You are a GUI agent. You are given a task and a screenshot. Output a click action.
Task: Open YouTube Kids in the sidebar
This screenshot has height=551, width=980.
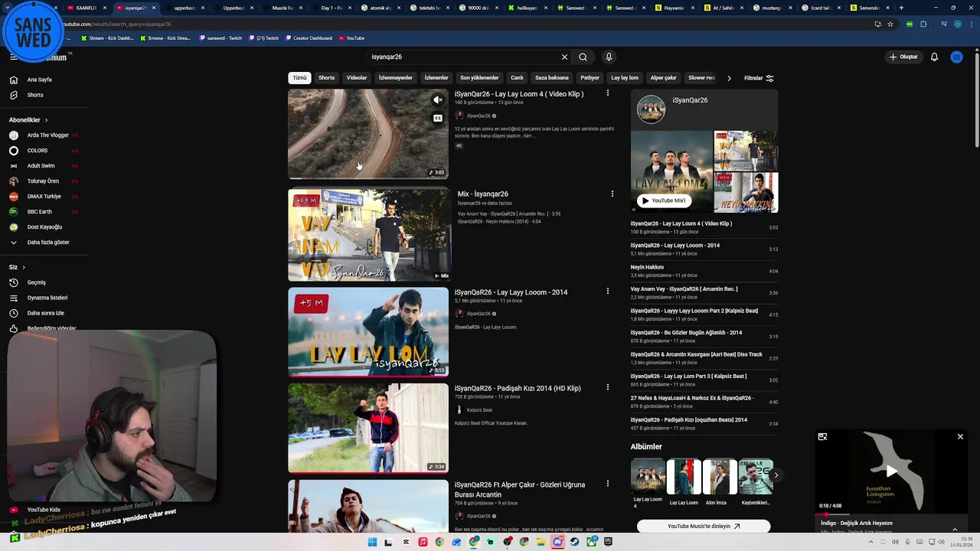(43, 510)
